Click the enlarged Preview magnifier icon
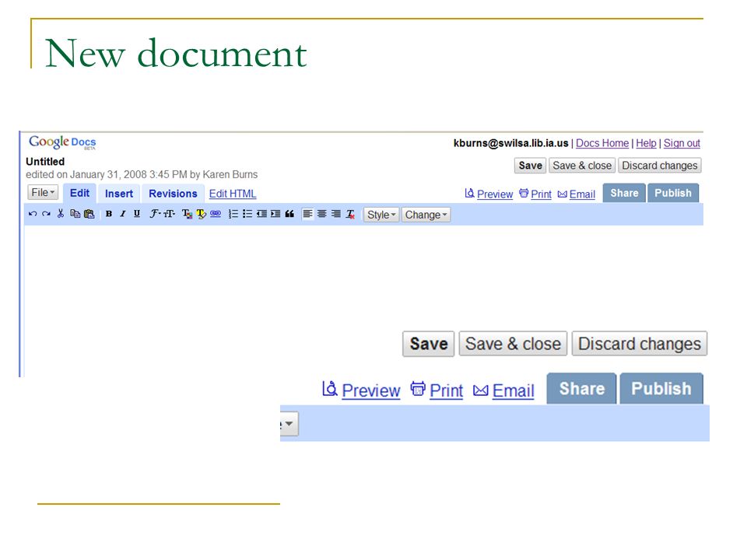Image resolution: width=747 pixels, height=560 pixels. pyautogui.click(x=330, y=389)
